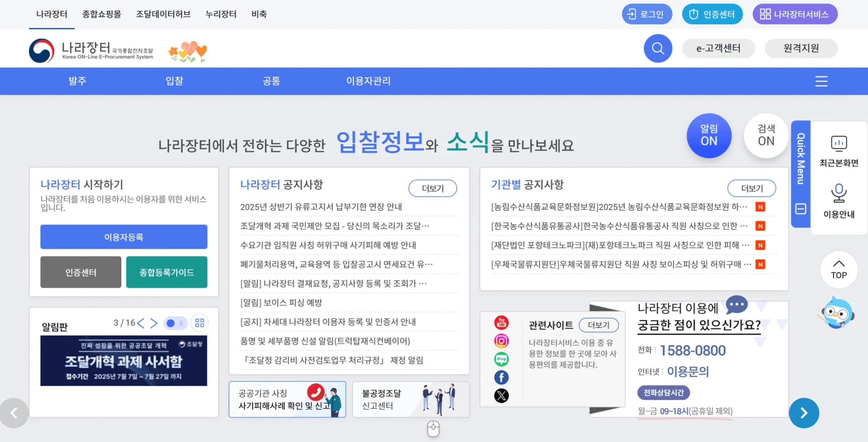868x442 pixels.
Task: Click the 이용자등록 button
Action: point(123,237)
